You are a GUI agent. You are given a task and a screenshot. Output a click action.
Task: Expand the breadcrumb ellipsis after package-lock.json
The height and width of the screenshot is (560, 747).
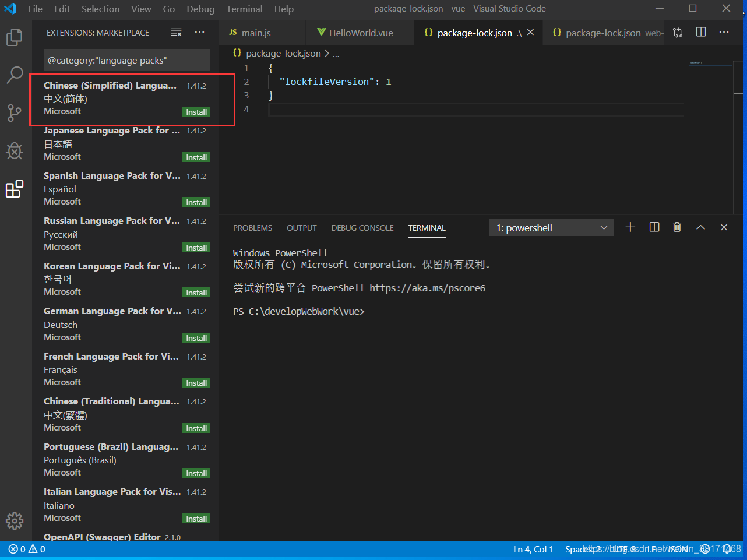tap(336, 53)
